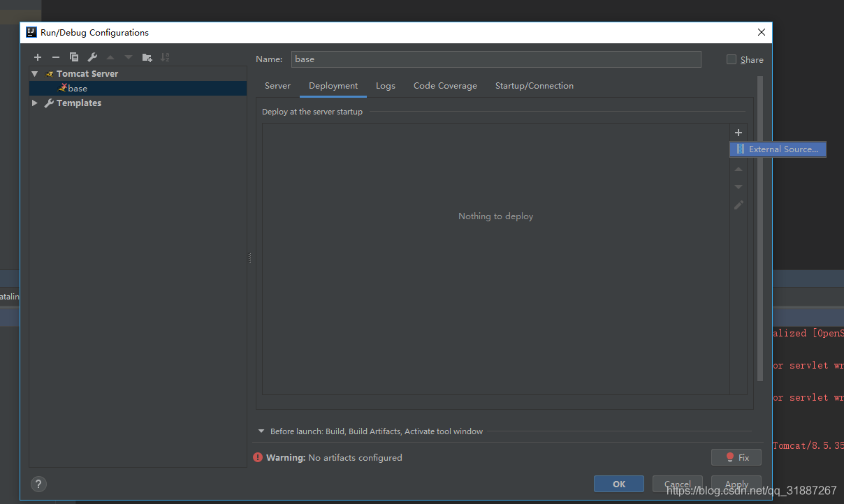Copy the selected configuration
Screen dimensions: 844x504
(x=74, y=57)
